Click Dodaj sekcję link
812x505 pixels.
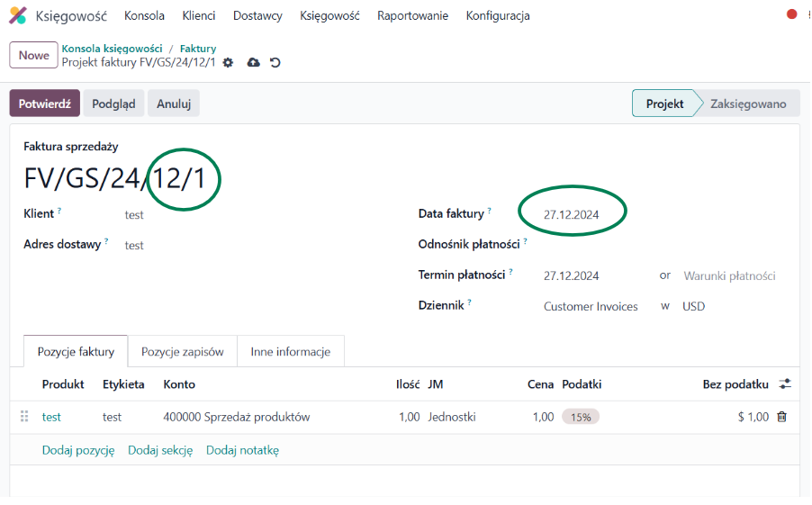(160, 450)
